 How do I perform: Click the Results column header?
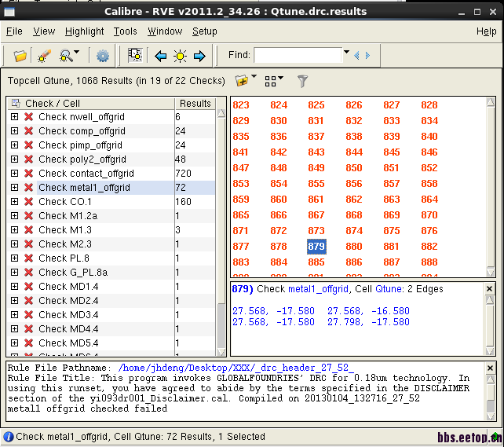[195, 103]
